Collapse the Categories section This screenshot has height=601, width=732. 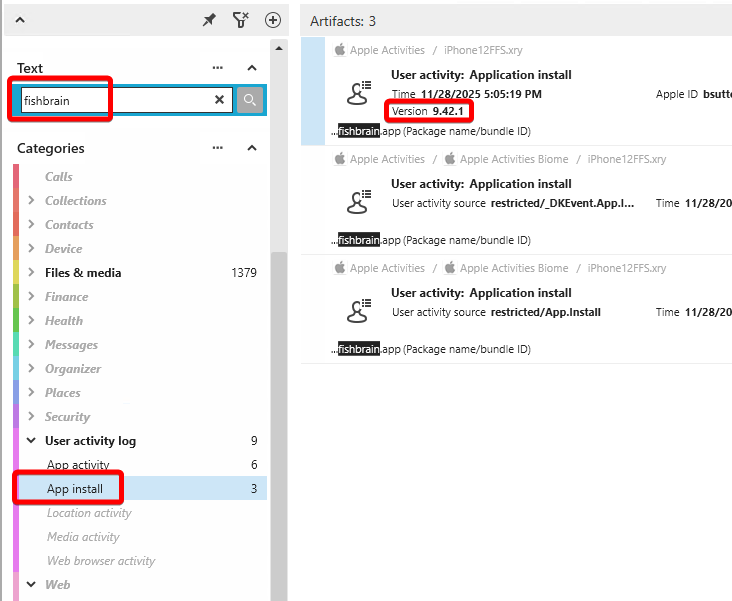coord(252,148)
